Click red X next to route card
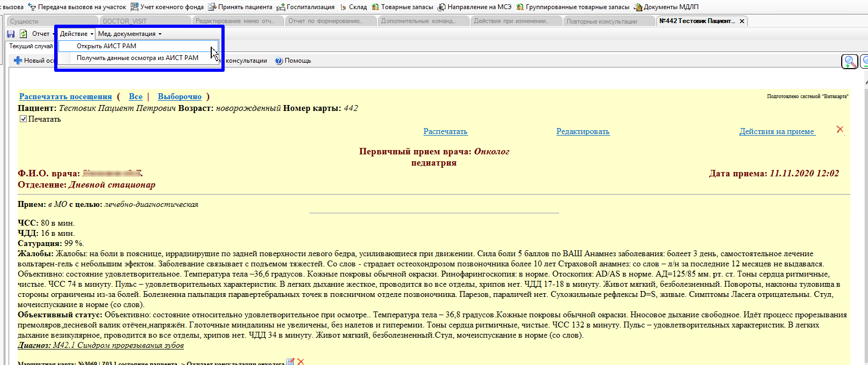This screenshot has height=365, width=868. (x=301, y=362)
